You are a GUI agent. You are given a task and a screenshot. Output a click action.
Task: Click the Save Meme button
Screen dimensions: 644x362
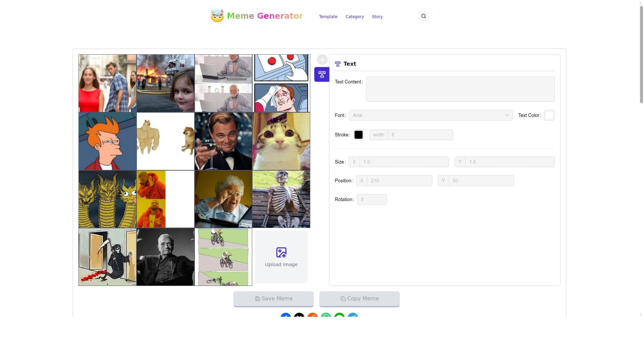(x=274, y=299)
